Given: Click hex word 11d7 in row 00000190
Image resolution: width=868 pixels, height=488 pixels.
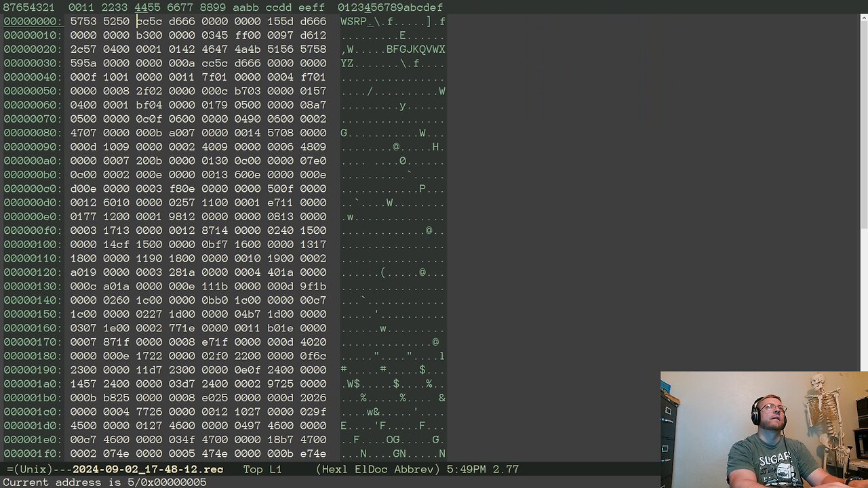Looking at the screenshot, I should (149, 370).
